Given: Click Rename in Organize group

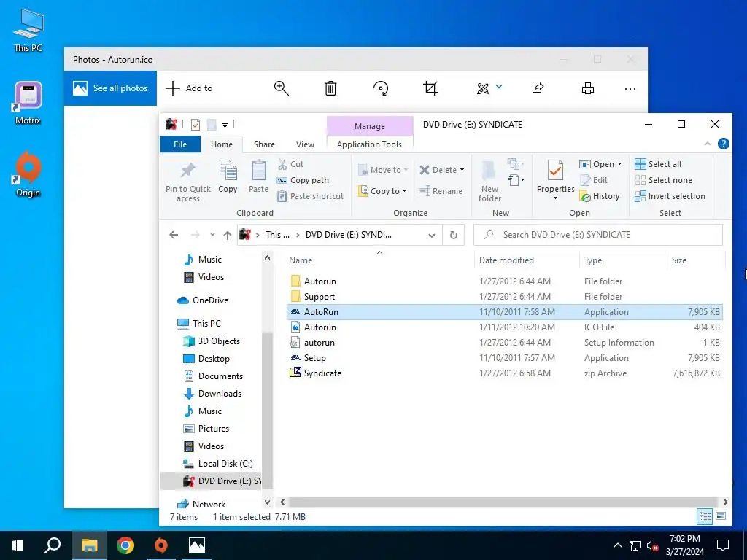Looking at the screenshot, I should (441, 191).
